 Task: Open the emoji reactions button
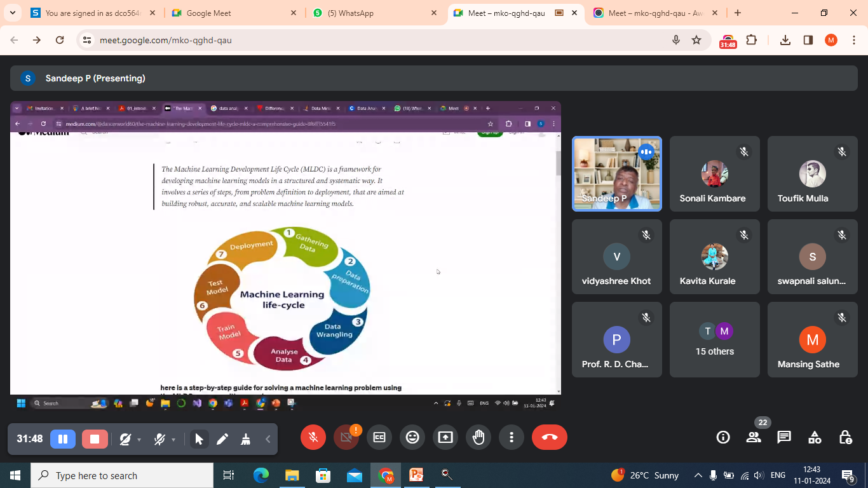pos(412,437)
